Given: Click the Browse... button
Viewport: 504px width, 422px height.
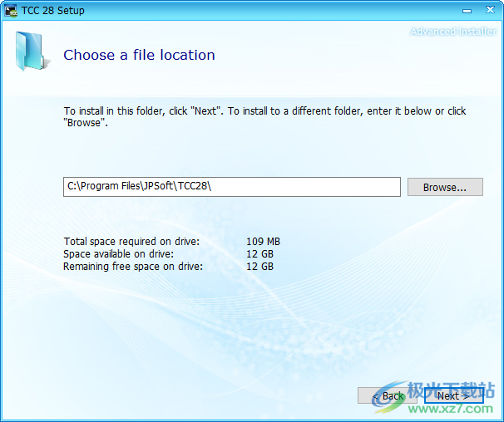Looking at the screenshot, I should click(445, 187).
